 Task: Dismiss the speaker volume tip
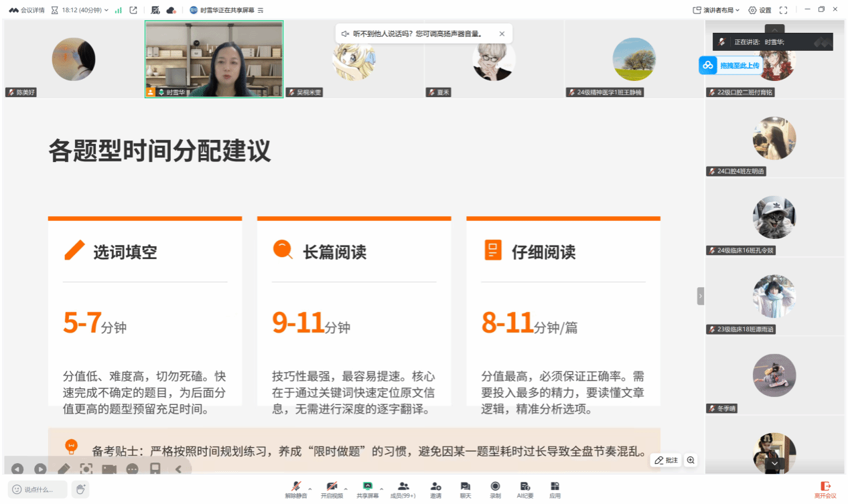click(502, 33)
